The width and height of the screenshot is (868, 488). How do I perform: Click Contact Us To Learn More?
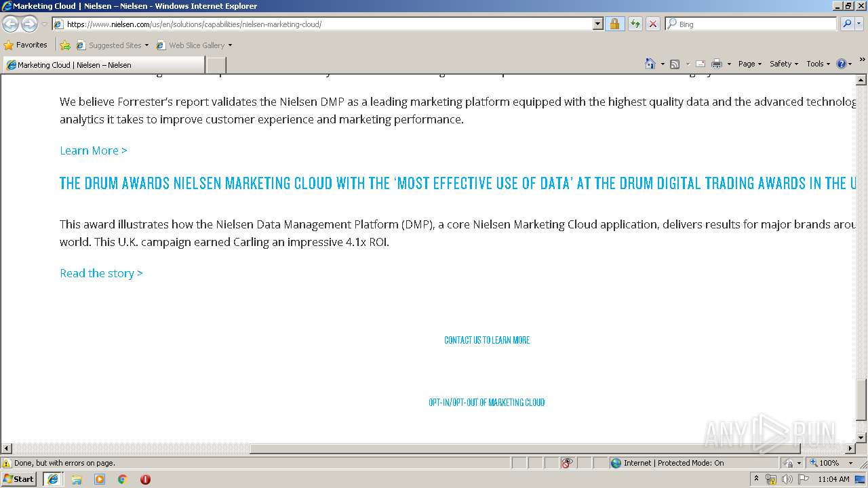click(x=487, y=340)
